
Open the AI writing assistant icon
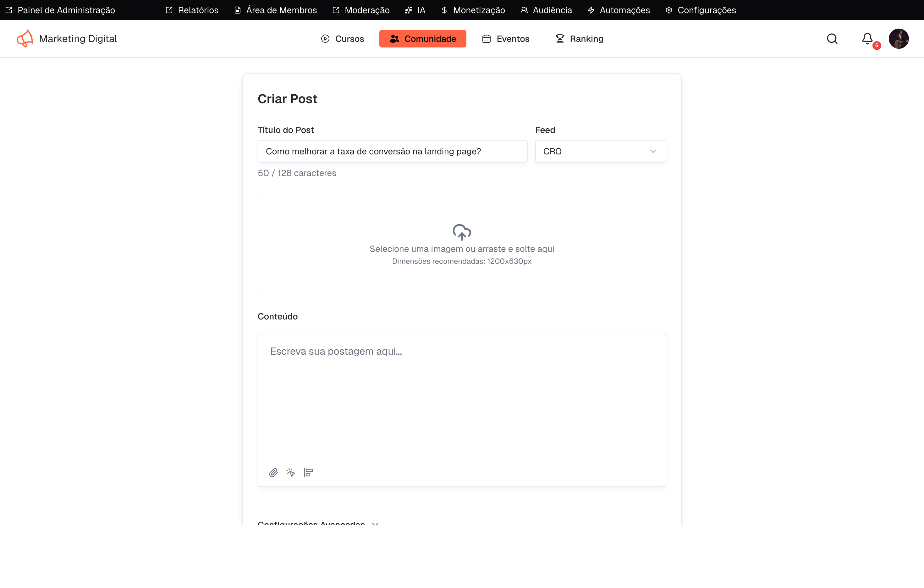pos(291,473)
